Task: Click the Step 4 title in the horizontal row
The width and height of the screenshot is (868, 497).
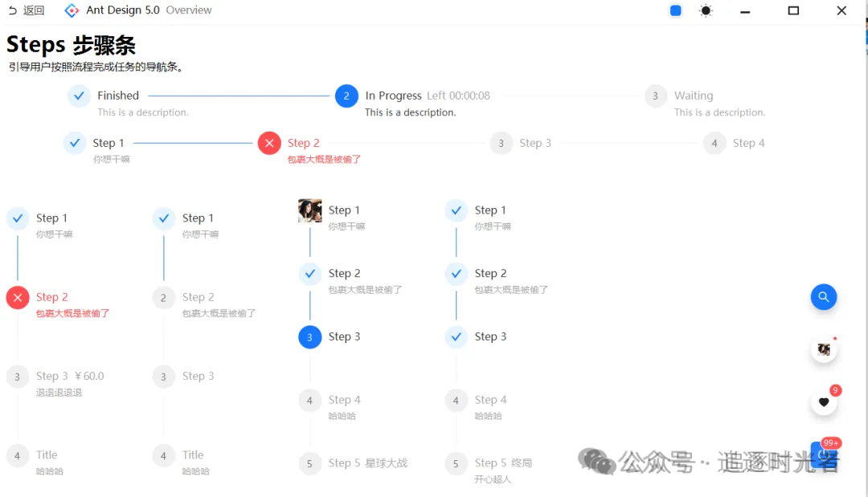Action: [748, 143]
